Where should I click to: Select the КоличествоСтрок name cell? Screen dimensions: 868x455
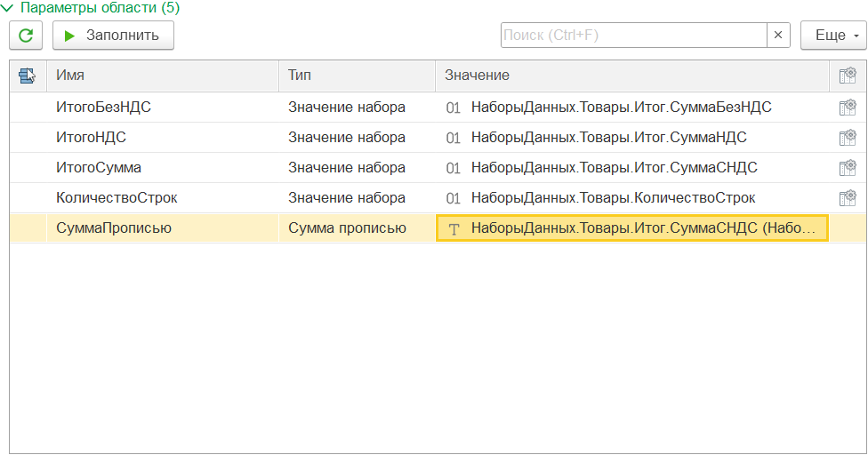(117, 198)
